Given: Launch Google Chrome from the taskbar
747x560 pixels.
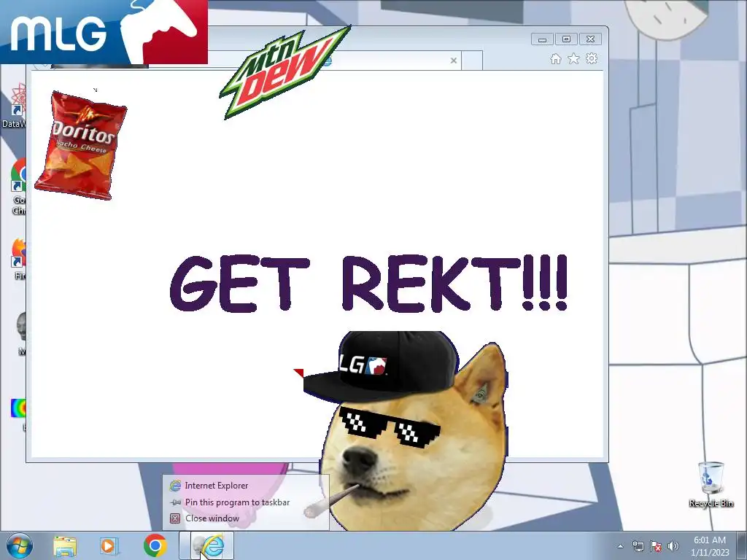Looking at the screenshot, I should click(155, 545).
